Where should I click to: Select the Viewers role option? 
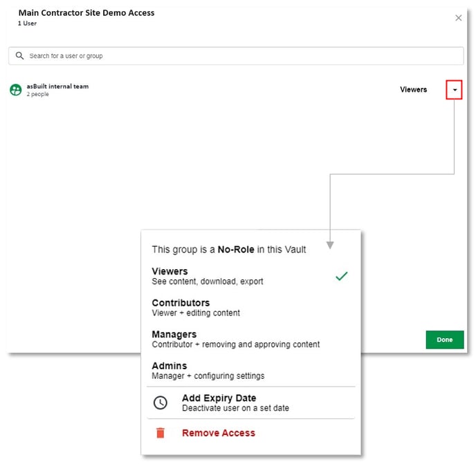[x=250, y=276]
